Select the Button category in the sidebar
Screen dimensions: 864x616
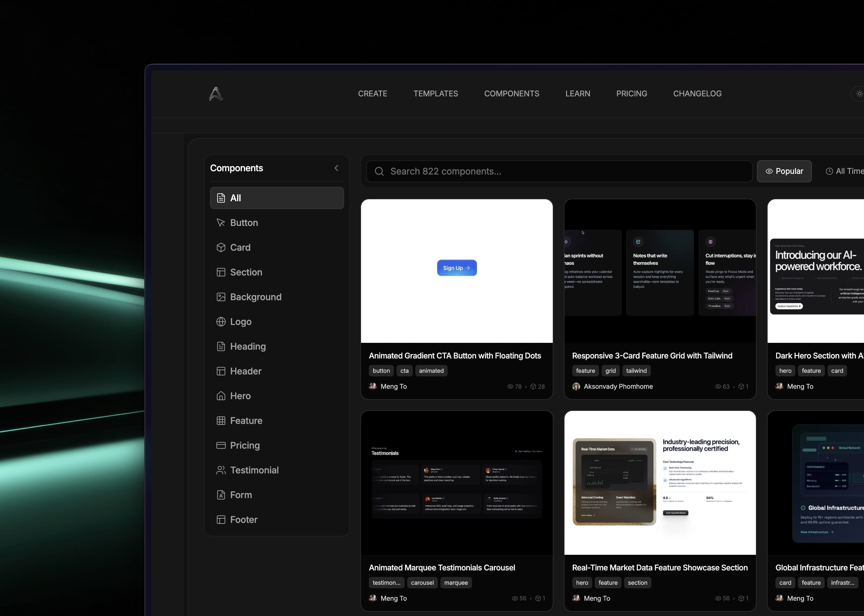244,223
